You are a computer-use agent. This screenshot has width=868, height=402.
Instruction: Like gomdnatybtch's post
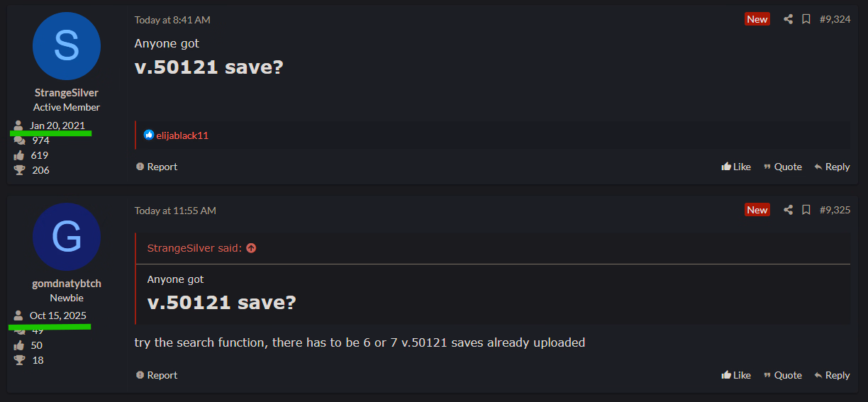pyautogui.click(x=736, y=375)
